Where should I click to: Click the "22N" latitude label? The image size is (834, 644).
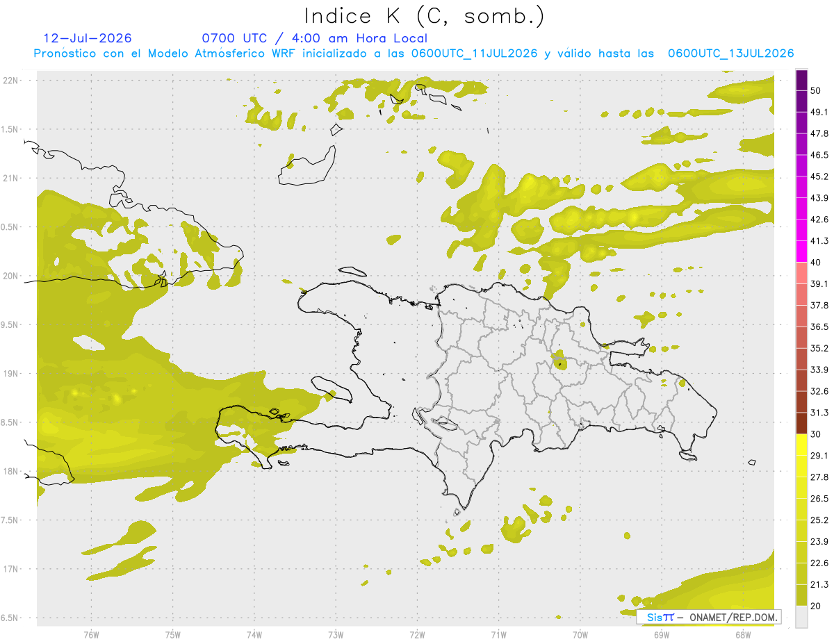click(x=10, y=81)
